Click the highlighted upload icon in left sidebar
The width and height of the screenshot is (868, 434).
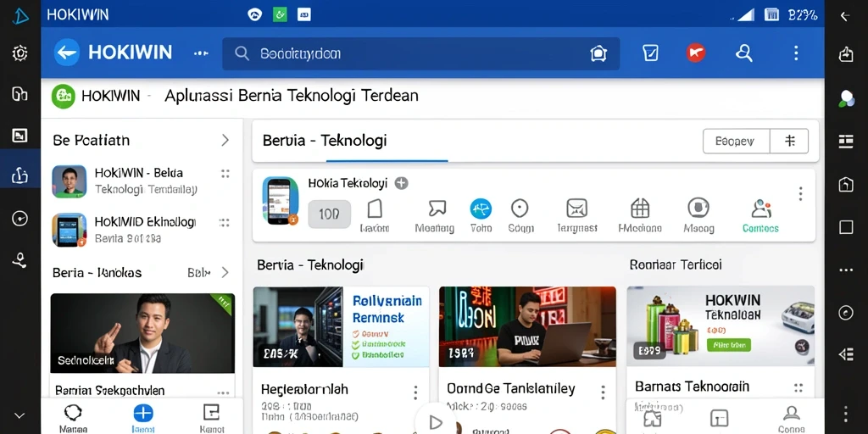20,175
